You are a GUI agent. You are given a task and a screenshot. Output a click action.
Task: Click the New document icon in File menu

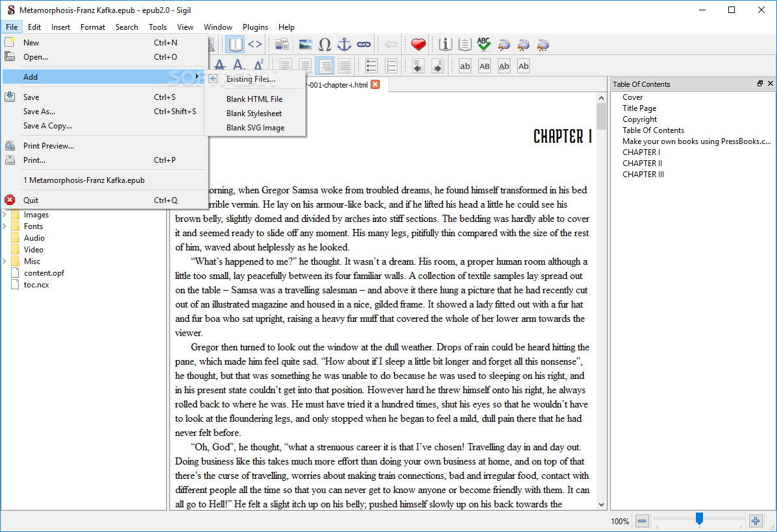pos(10,42)
